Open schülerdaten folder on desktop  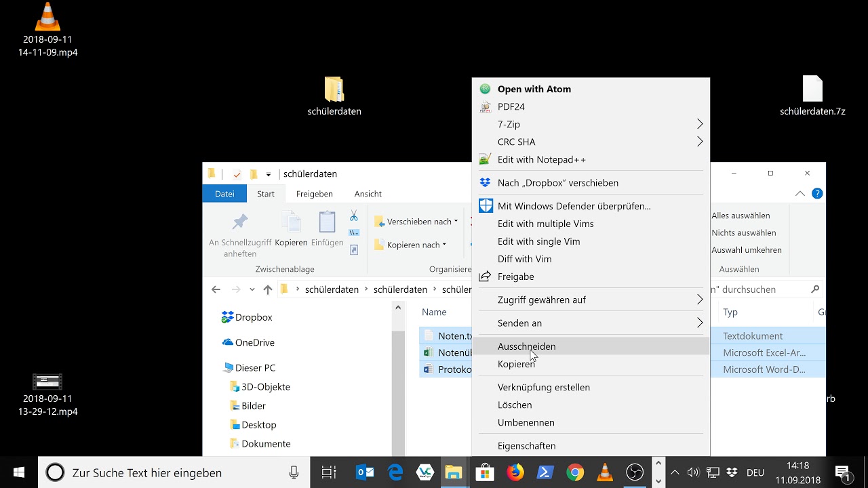[334, 97]
